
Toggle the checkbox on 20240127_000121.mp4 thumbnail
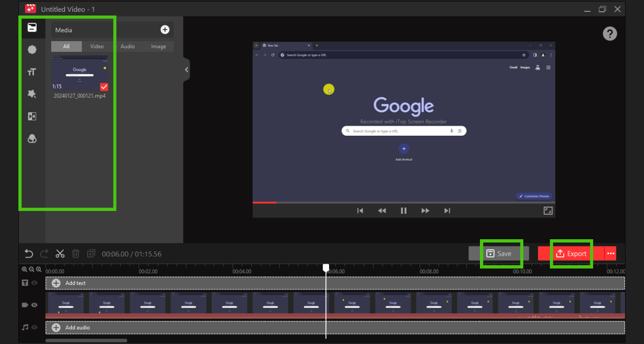(104, 87)
